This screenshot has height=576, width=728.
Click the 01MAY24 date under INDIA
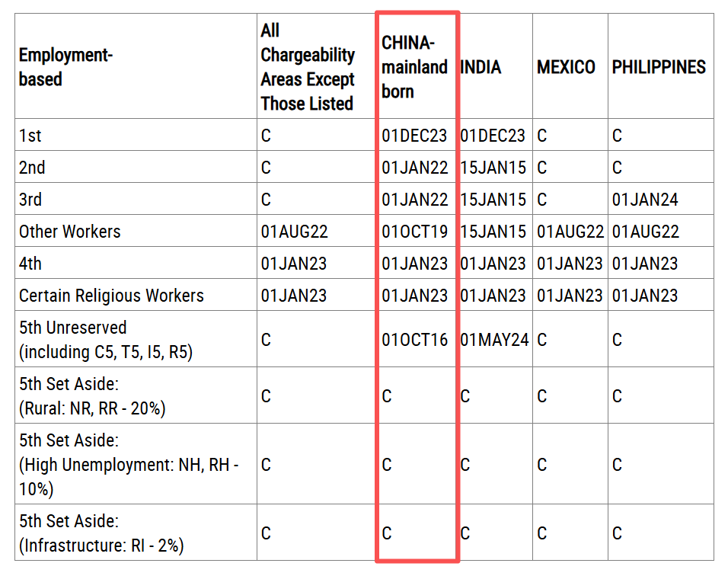[x=494, y=340]
